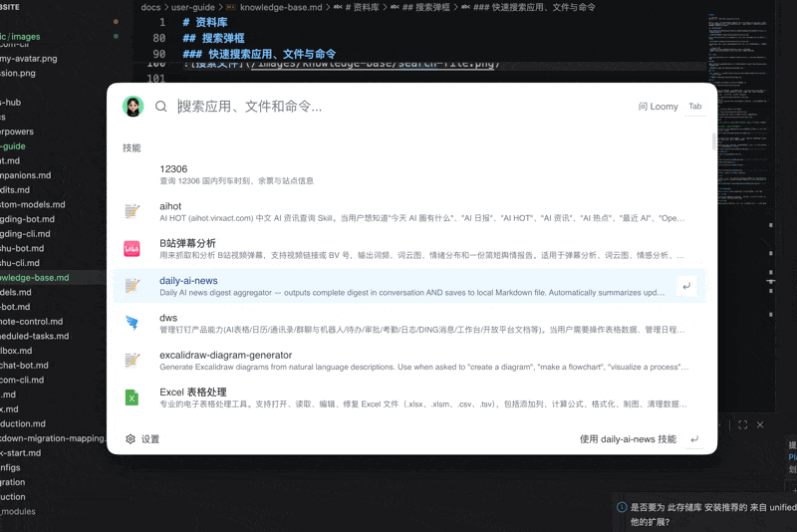This screenshot has width=797, height=532.
Task: Click 使用 daily-ai-news 技能 in the footer
Action: (628, 439)
